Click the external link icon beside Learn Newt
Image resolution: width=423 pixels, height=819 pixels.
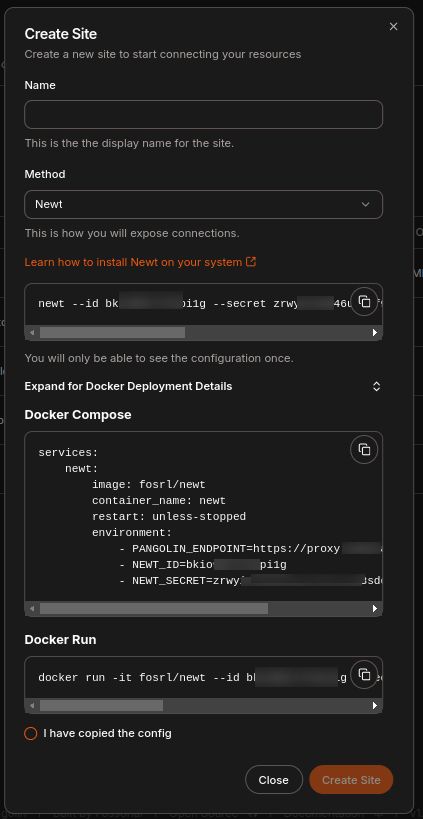(x=251, y=262)
